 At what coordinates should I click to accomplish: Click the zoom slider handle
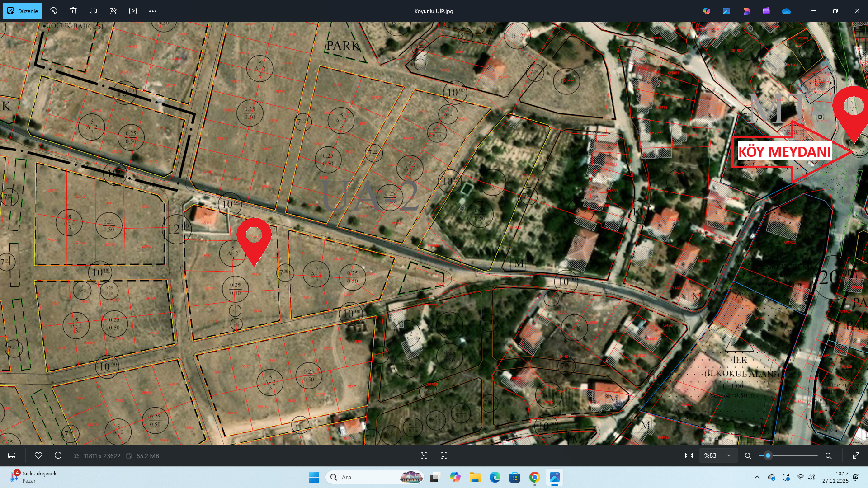[x=768, y=455]
